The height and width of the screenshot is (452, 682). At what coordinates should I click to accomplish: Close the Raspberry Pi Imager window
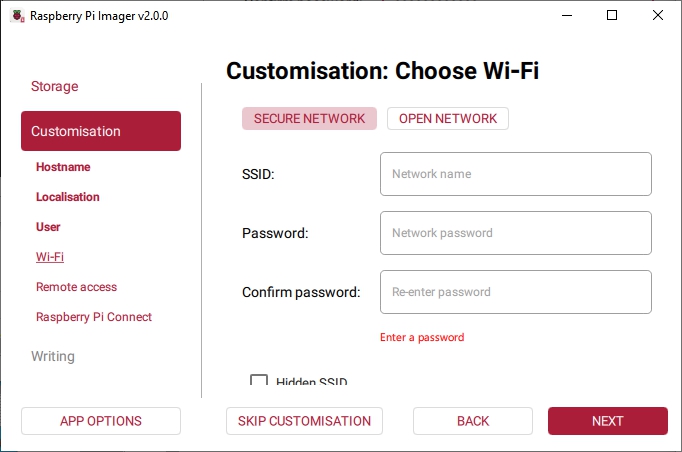[658, 15]
